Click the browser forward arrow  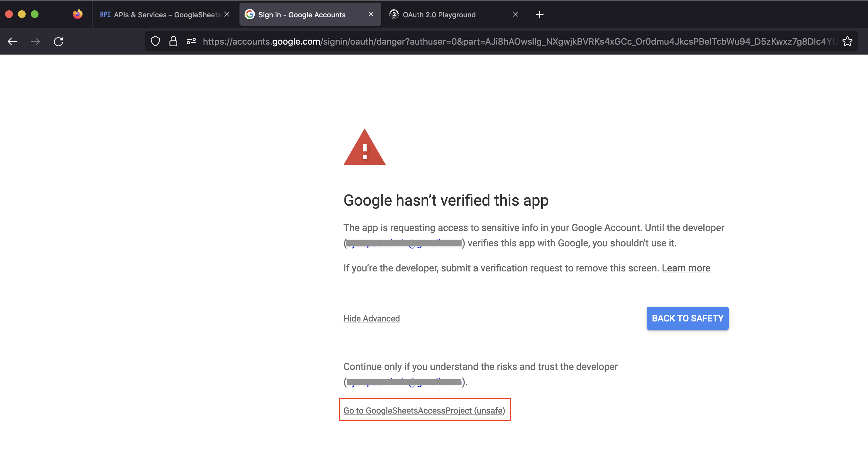(x=35, y=41)
